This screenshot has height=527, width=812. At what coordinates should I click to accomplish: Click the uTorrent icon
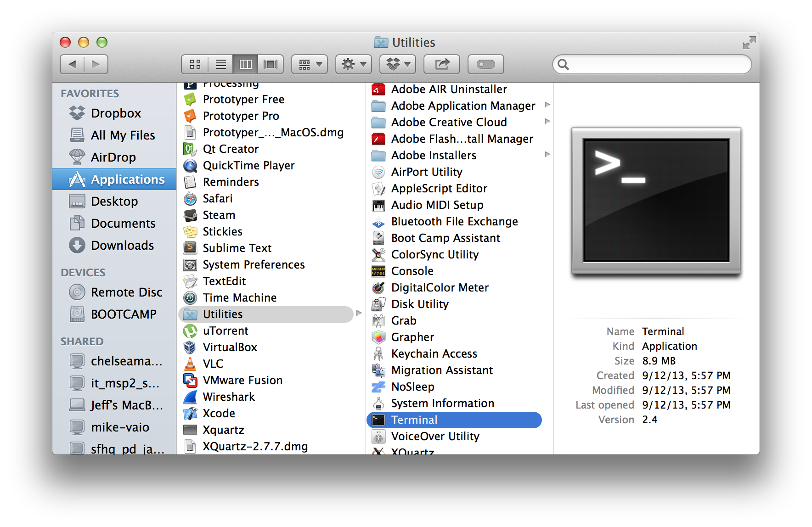click(x=190, y=331)
